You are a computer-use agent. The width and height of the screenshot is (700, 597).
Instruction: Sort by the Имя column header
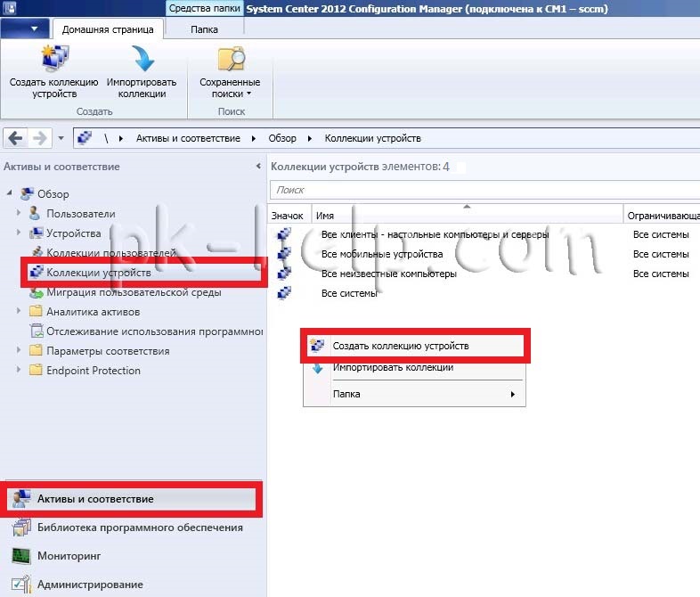point(467,216)
